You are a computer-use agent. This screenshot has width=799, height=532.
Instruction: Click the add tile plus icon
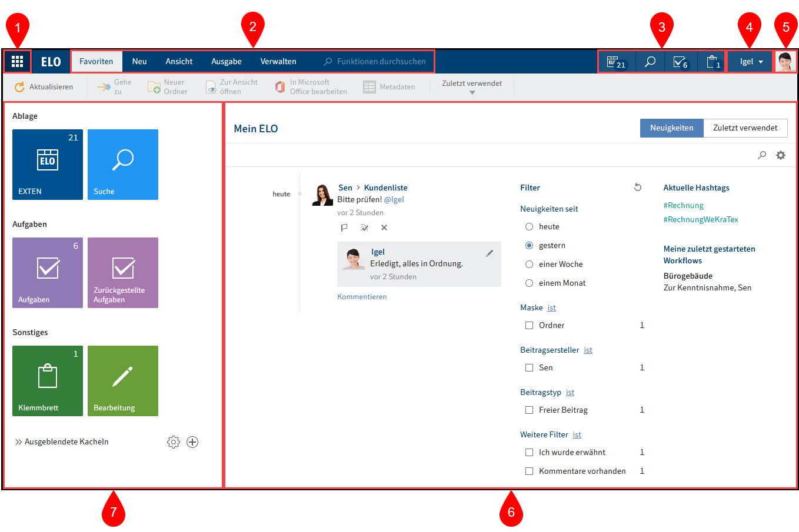point(192,442)
